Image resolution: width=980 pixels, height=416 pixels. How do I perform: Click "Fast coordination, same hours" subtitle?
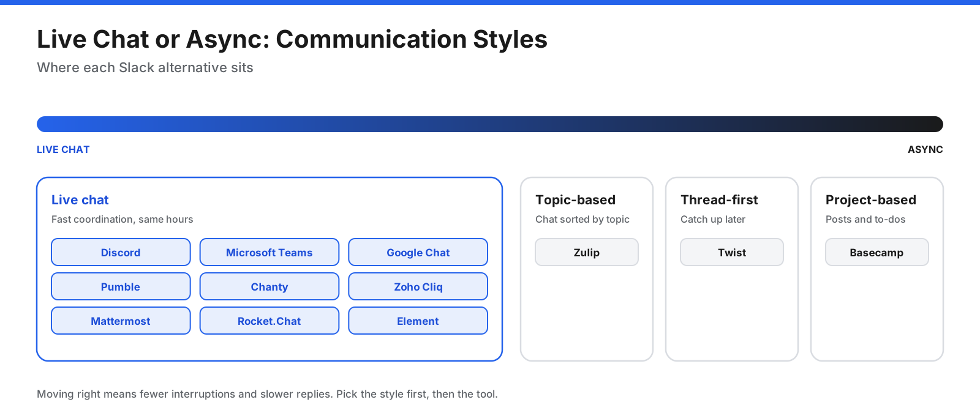(123, 219)
